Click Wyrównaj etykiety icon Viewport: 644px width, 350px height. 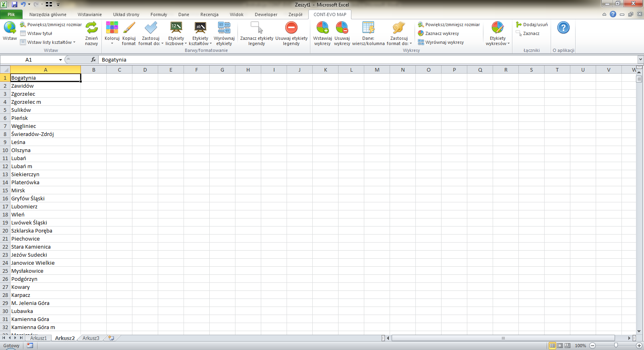224,28
